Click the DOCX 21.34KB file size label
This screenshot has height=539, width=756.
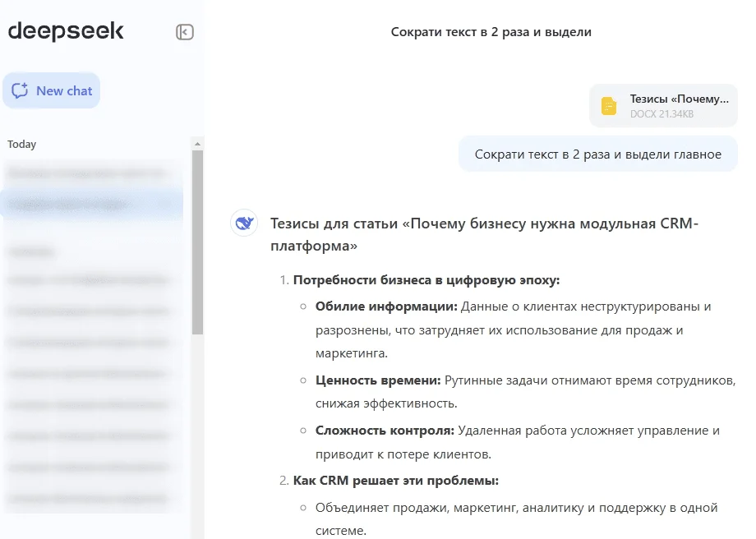tap(661, 114)
